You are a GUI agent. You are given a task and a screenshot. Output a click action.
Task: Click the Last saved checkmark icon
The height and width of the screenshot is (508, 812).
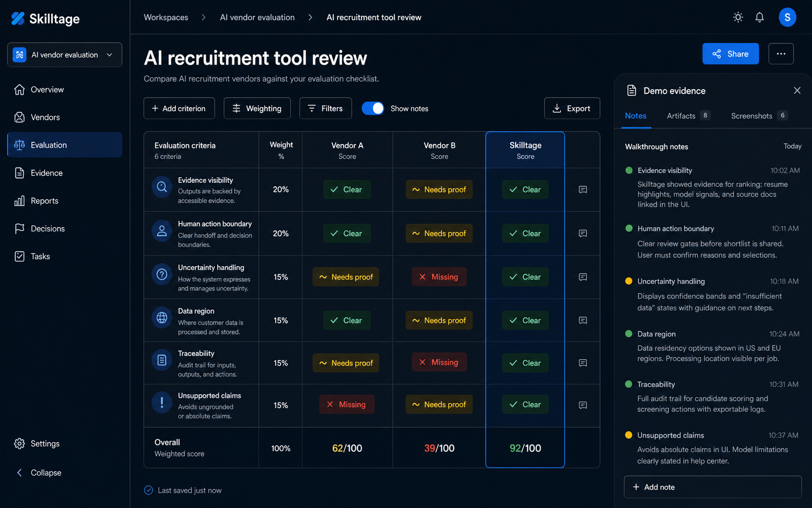[148, 490]
